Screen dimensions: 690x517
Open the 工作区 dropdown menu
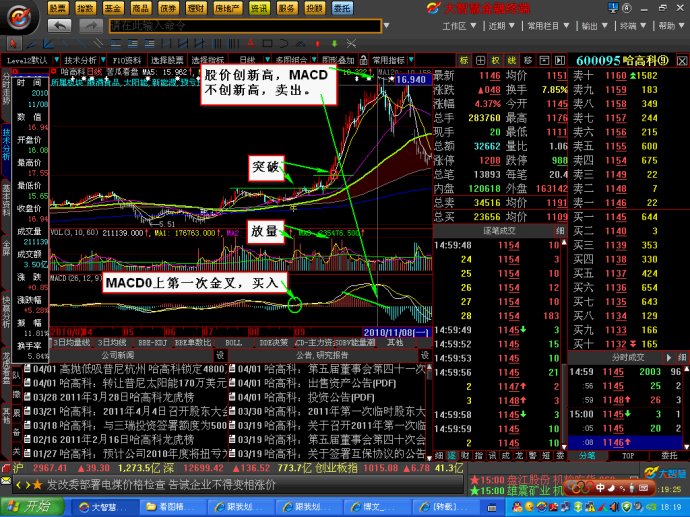coord(459,26)
